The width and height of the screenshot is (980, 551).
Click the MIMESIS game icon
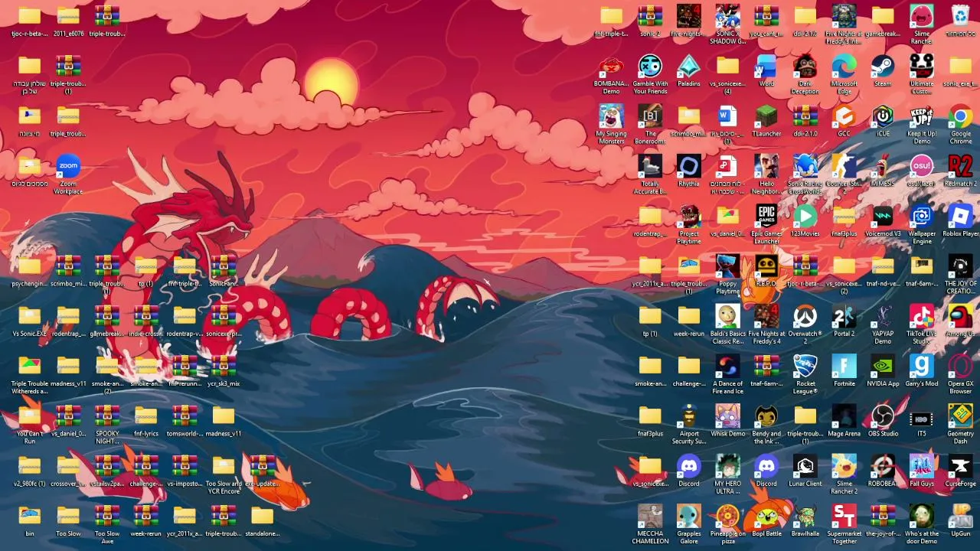point(883,167)
